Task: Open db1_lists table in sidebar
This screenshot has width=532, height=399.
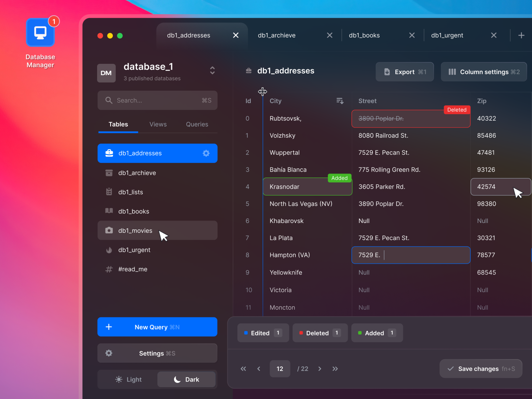Action: 158,192
